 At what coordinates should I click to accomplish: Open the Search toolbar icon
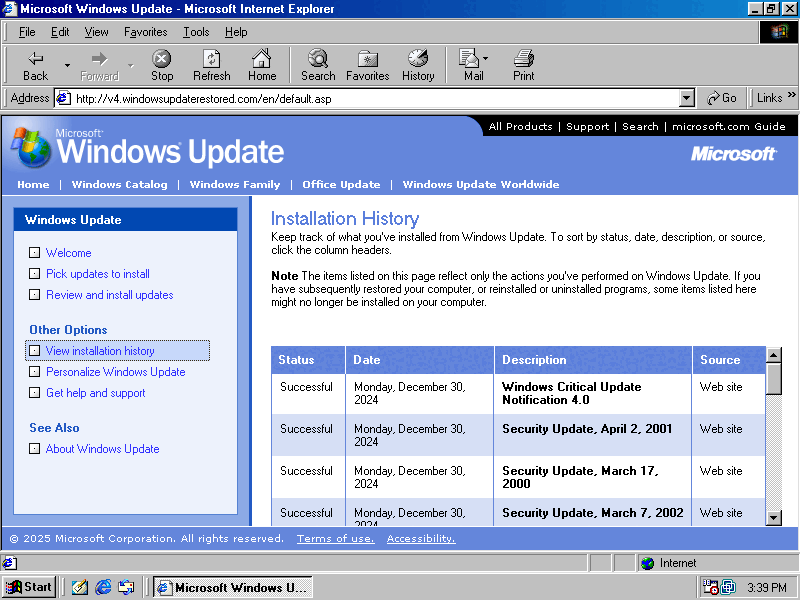point(318,59)
